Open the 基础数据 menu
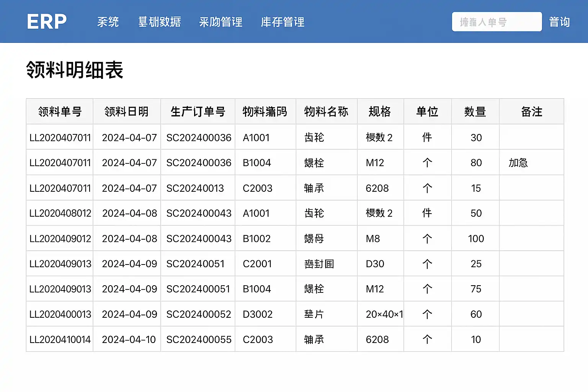Viewport: 588px width, 392px height. (x=160, y=22)
